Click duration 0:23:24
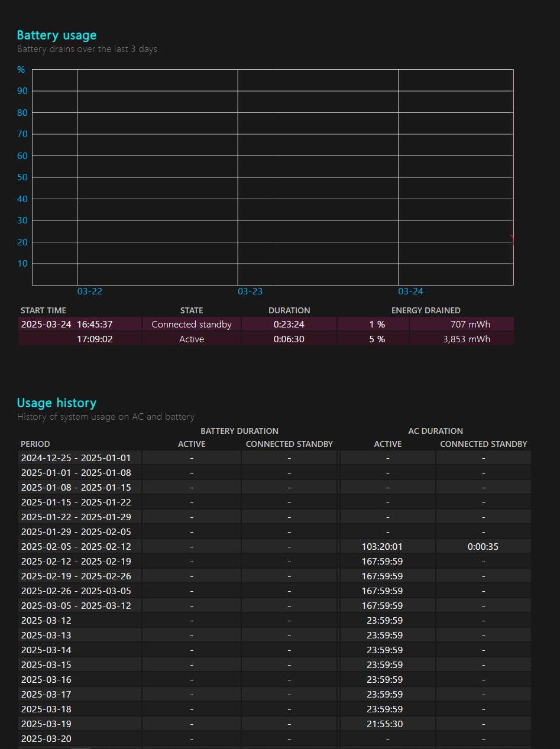 [x=289, y=325]
